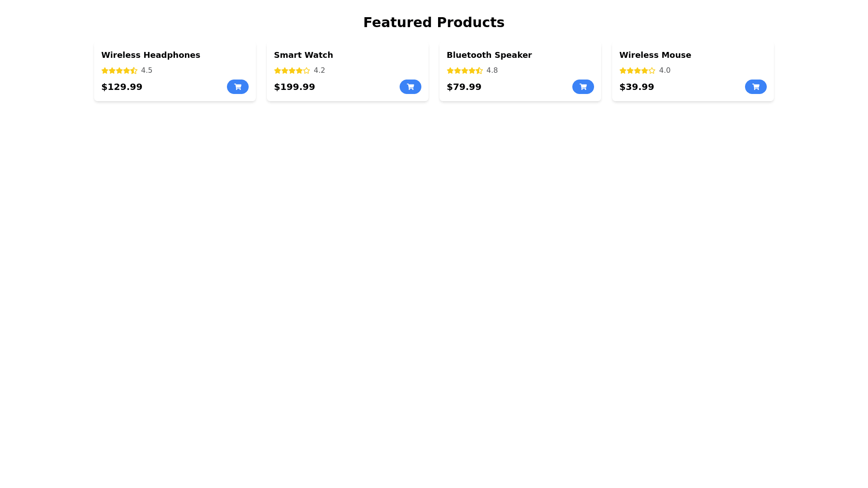This screenshot has width=868, height=488.
Task: Open the Wireless Mouse product title
Action: (x=655, y=55)
